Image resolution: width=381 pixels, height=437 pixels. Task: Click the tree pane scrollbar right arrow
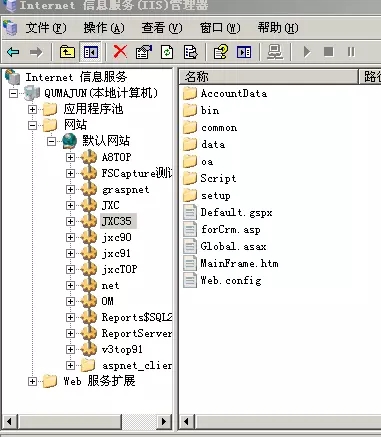[164, 421]
